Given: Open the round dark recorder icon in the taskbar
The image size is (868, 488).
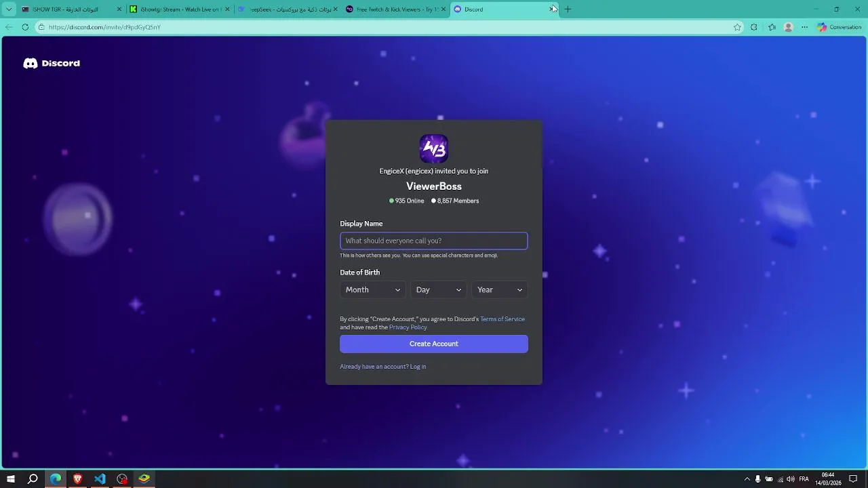Looking at the screenshot, I should point(122,479).
